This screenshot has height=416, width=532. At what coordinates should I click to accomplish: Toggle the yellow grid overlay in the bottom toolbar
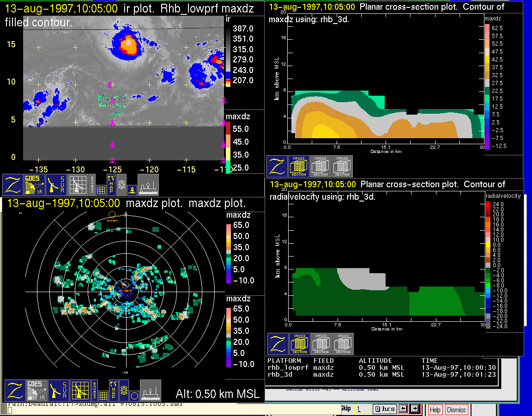click(x=103, y=396)
